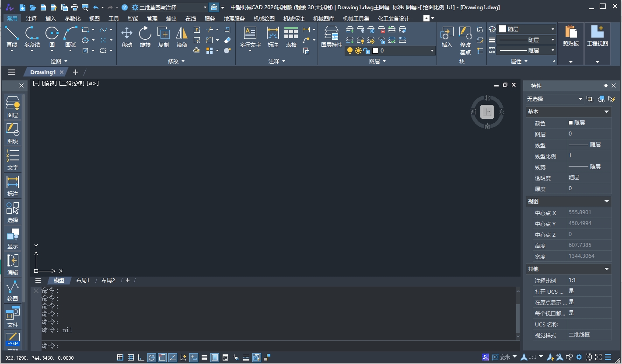Click the ViewCube 上 top face

pyautogui.click(x=487, y=112)
